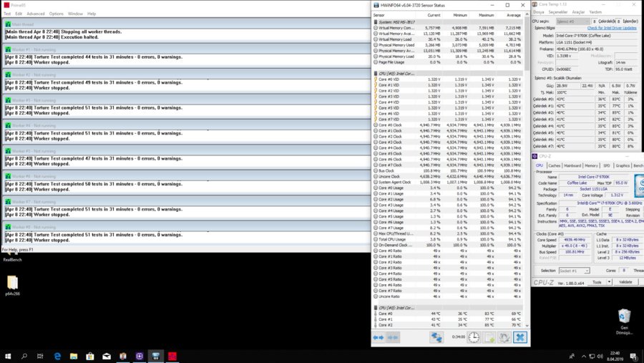Launch Edge browser from taskbar
This screenshot has height=363, width=644.
[57, 356]
